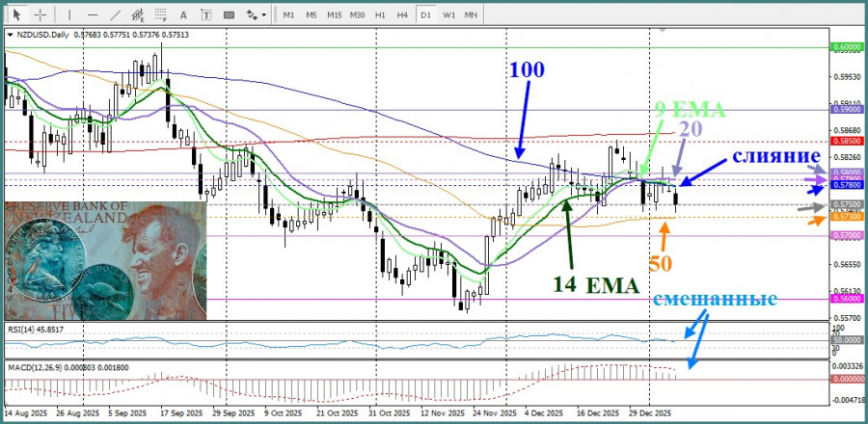Choose the Text Label (T) tool

[x=206, y=14]
